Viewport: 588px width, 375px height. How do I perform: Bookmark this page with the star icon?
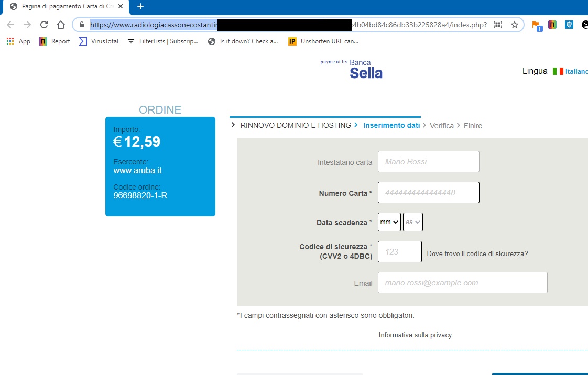[x=515, y=25]
